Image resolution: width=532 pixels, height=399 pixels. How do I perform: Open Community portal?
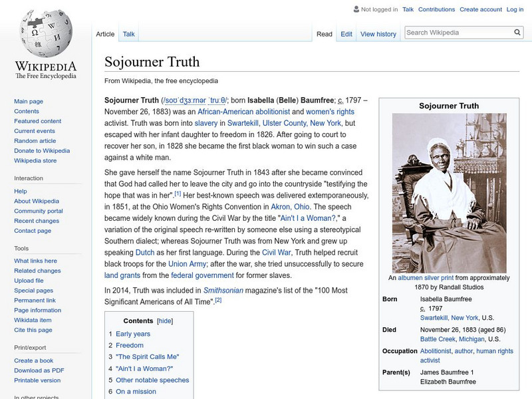(39, 211)
